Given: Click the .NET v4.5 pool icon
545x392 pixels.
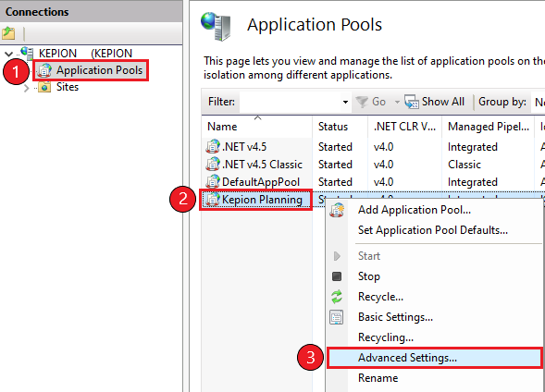Looking at the screenshot, I should tap(213, 146).
